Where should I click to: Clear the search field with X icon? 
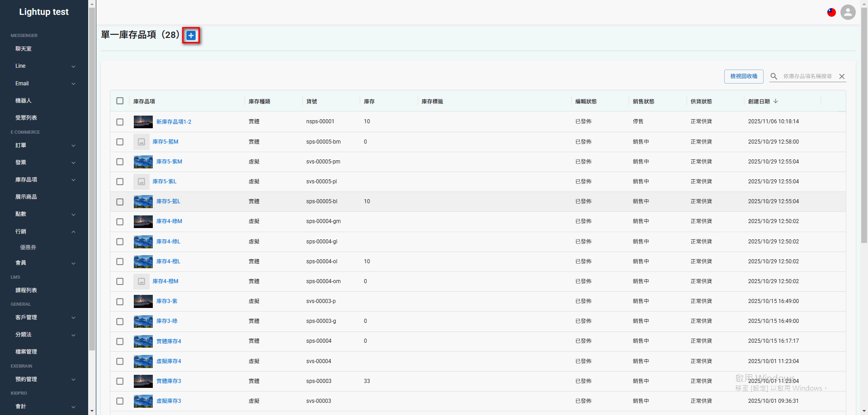click(x=842, y=76)
